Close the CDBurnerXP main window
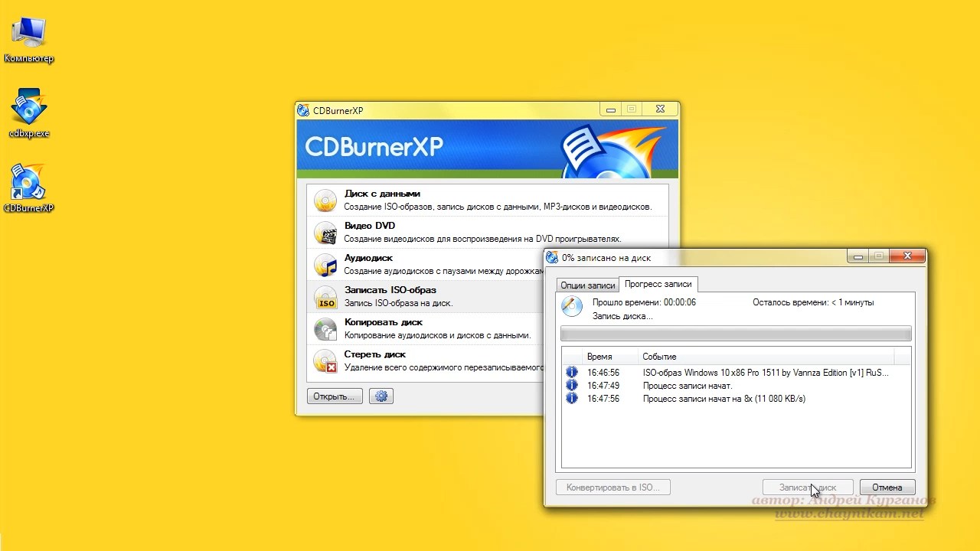 point(661,110)
